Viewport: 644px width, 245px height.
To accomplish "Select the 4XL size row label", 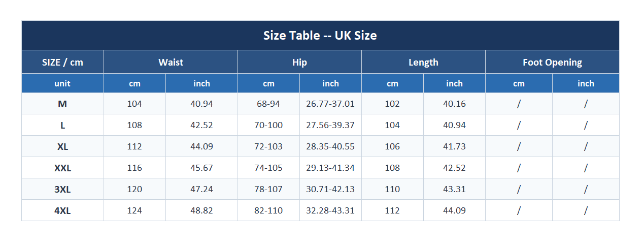I will click(62, 210).
